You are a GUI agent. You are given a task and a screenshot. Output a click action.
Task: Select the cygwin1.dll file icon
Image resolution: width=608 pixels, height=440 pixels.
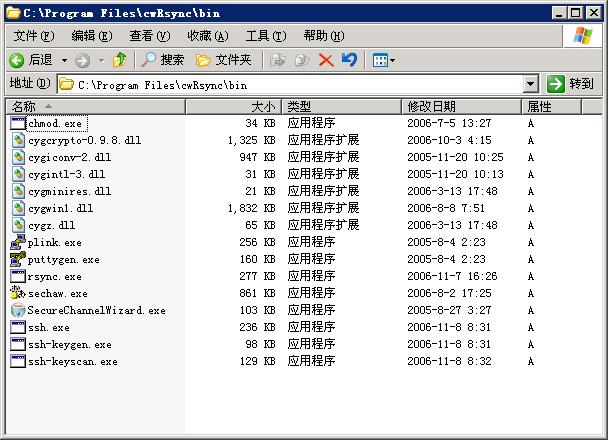(18, 209)
